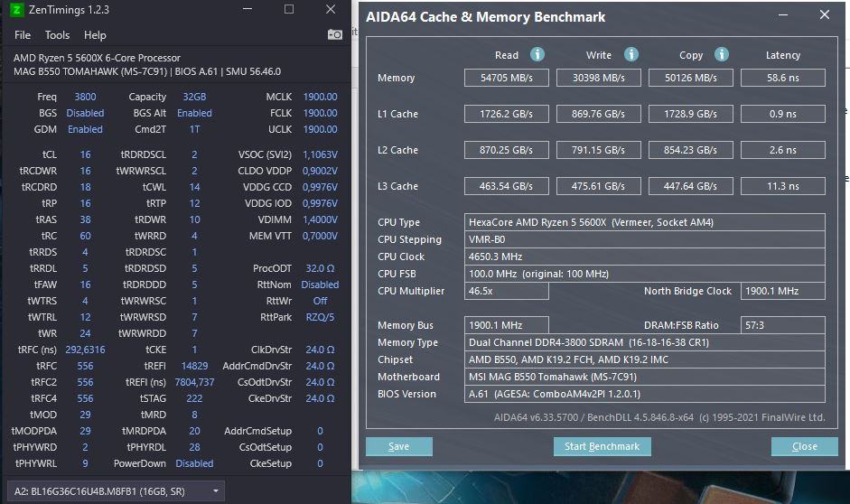Viewport: 850px width, 504px height.
Task: Click Memory Read value 54705 MB/s
Action: coord(507,78)
